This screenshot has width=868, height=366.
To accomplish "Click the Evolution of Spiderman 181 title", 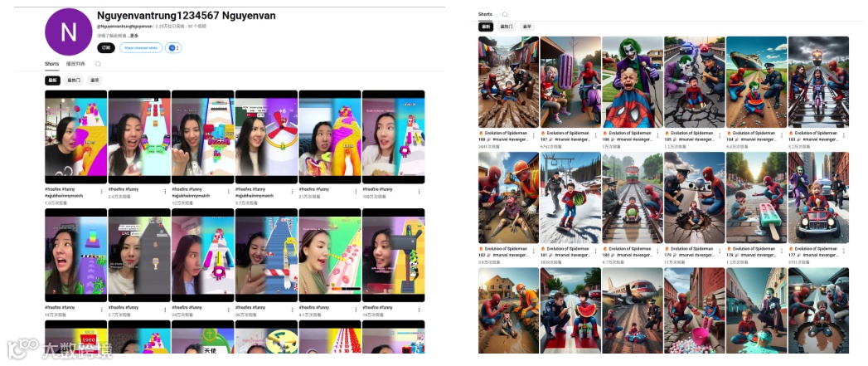I will 564,251.
